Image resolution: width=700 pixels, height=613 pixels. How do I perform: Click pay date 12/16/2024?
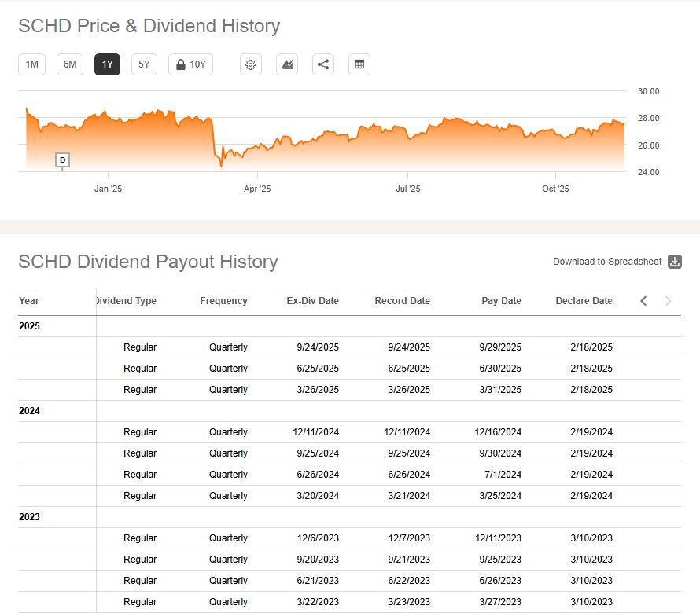498,432
